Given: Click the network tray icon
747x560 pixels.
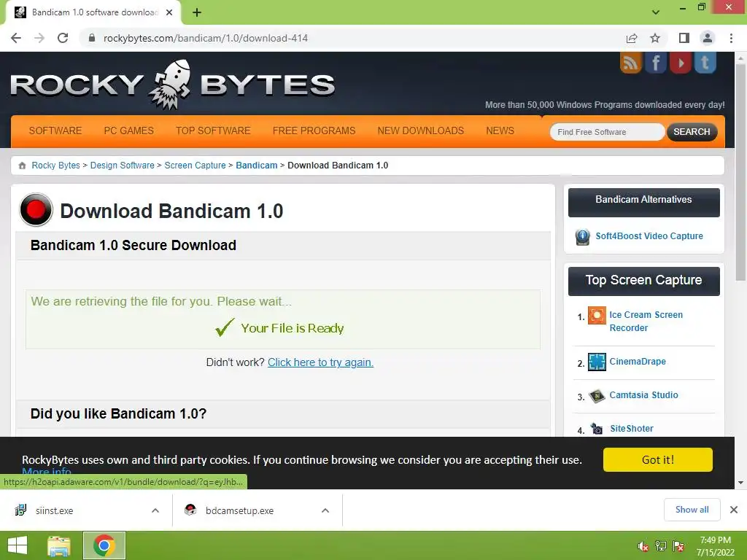Looking at the screenshot, I should click(x=661, y=546).
